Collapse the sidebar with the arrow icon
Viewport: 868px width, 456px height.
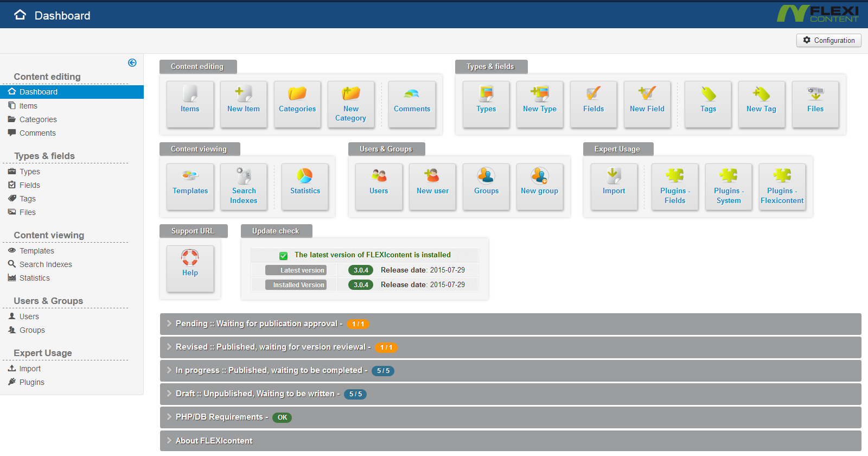point(132,63)
